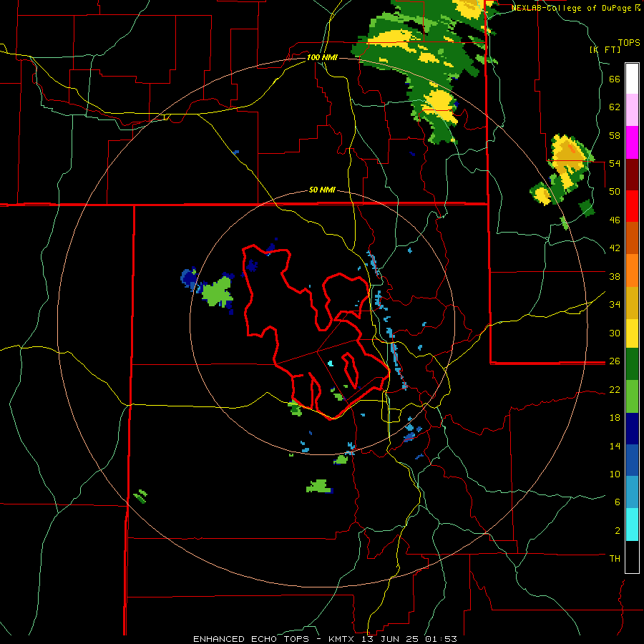Click the "46" legend value

(x=615, y=220)
